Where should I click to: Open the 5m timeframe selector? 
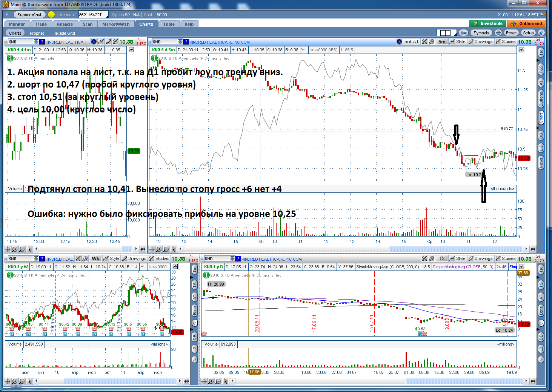[442, 42]
